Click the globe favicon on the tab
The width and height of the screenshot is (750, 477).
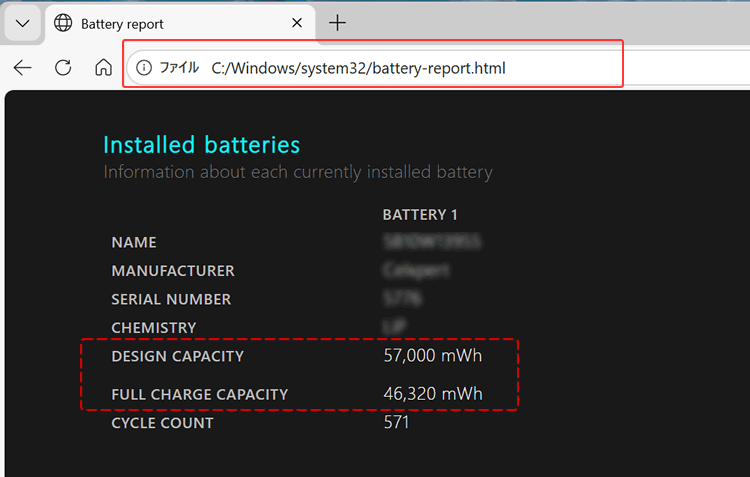click(63, 23)
